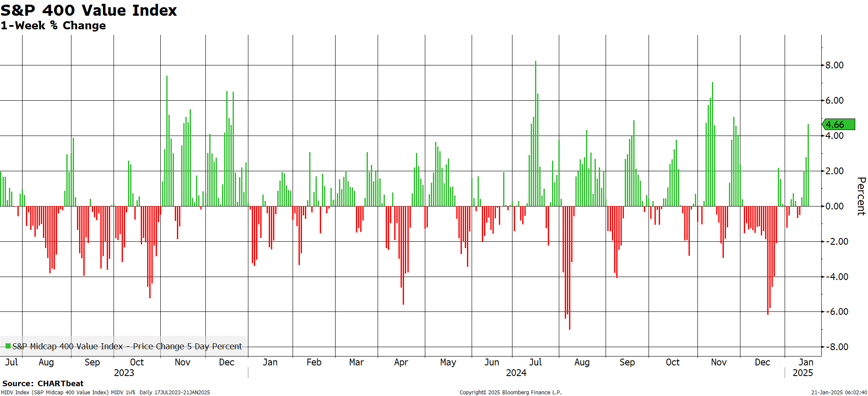
Task: Click the deepest red bar below -6.00
Action: pyautogui.click(x=569, y=268)
